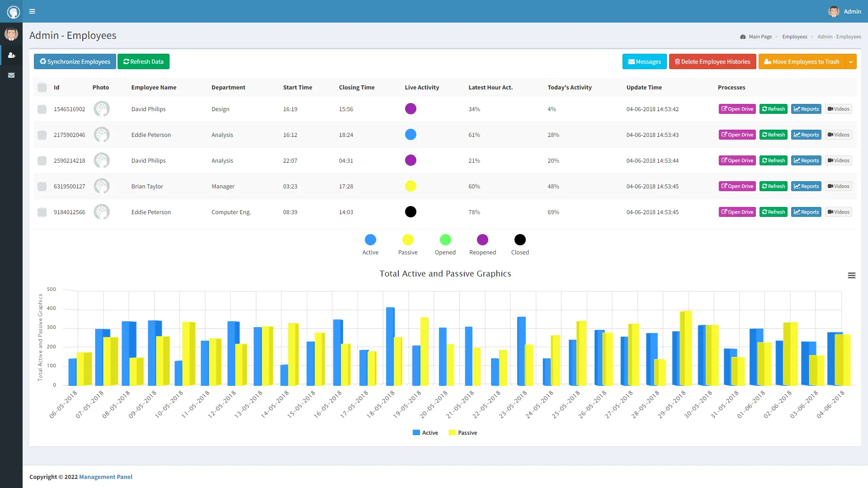
Task: Toggle Active series in chart legend
Action: (x=425, y=433)
